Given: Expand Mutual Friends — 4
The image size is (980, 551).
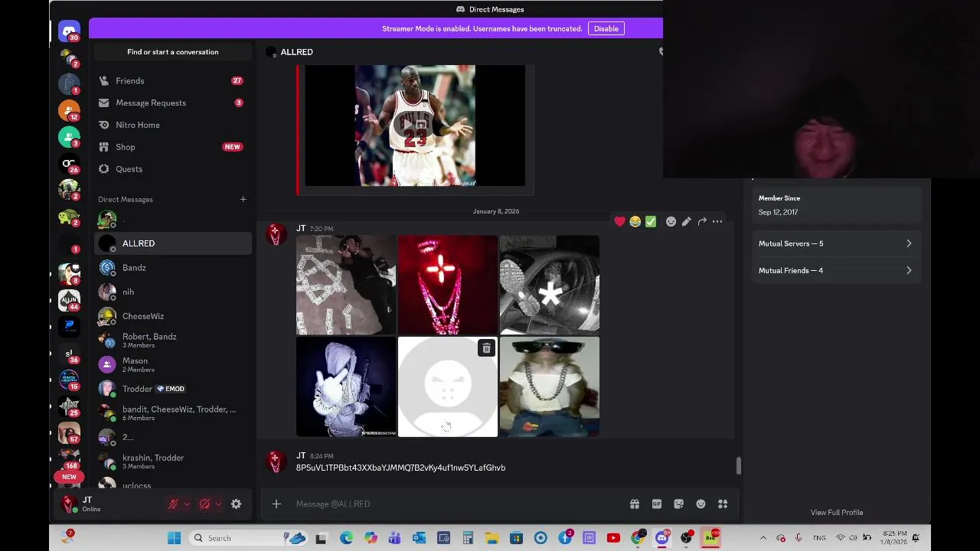Looking at the screenshot, I should pyautogui.click(x=837, y=270).
